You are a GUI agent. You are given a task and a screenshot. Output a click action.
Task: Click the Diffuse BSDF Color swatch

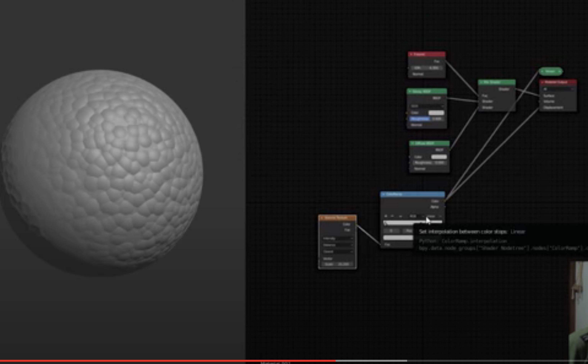pyautogui.click(x=439, y=157)
